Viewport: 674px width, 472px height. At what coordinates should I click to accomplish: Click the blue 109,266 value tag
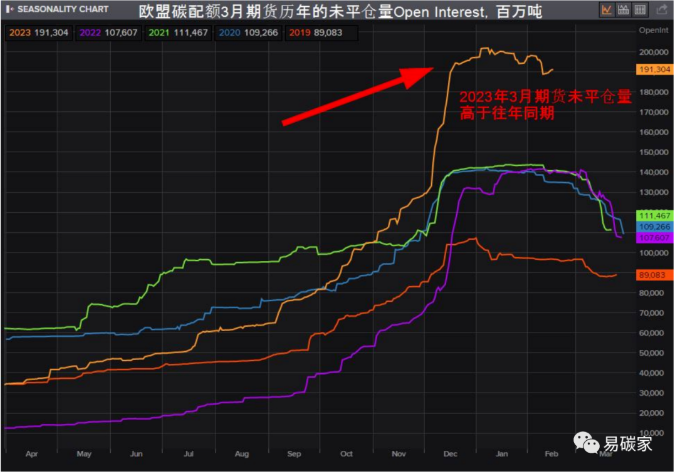click(x=652, y=227)
